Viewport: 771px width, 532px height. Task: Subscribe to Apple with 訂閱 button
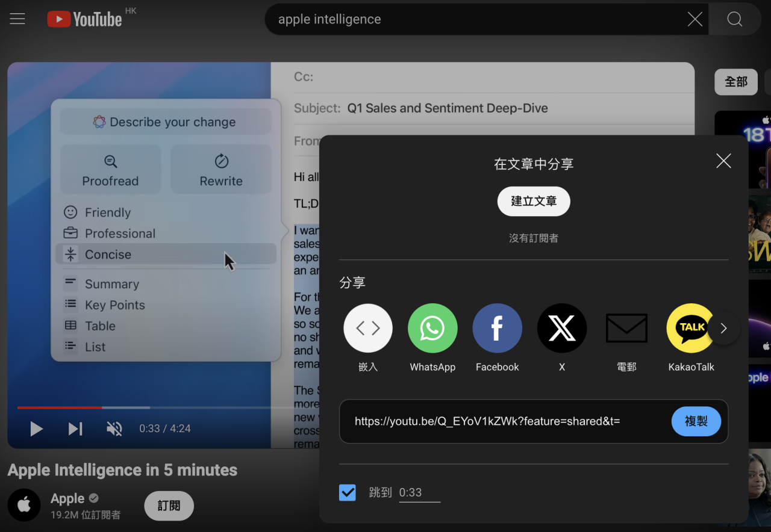pos(169,506)
